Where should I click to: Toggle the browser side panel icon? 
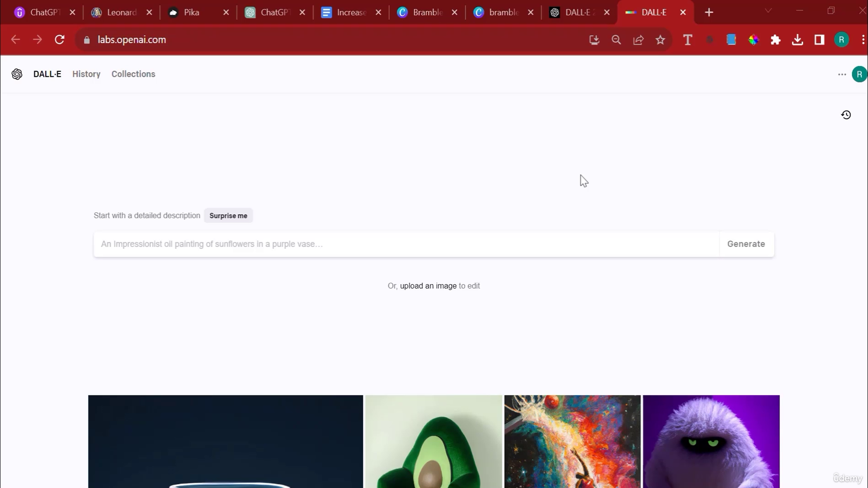[x=819, y=40]
